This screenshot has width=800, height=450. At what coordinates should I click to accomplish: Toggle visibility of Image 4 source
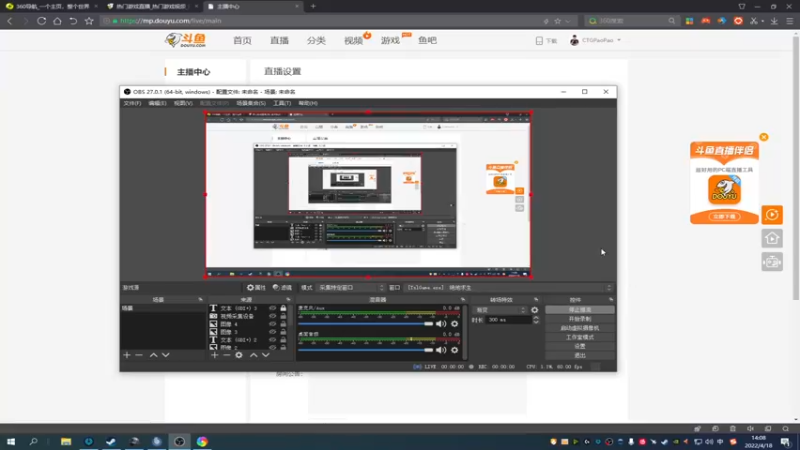tap(272, 324)
